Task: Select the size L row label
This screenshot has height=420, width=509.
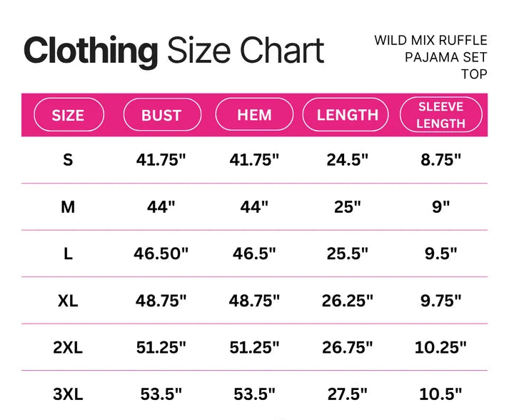Action: pos(68,254)
